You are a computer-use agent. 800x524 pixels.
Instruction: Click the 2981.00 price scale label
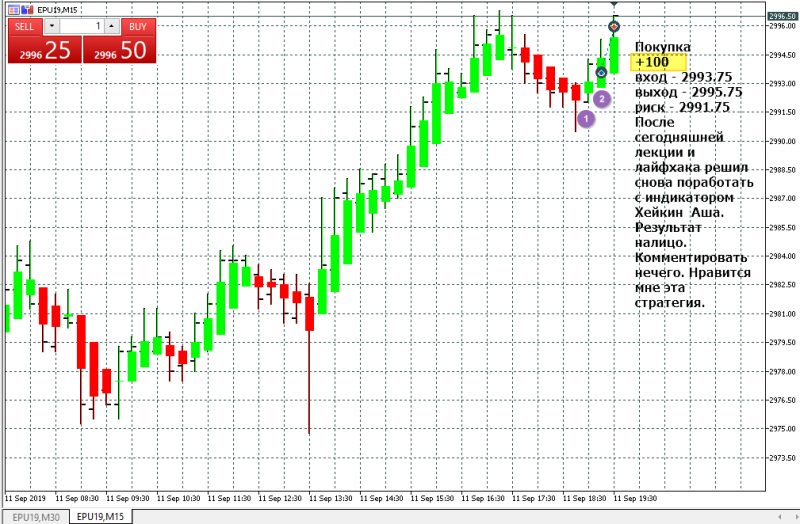782,314
